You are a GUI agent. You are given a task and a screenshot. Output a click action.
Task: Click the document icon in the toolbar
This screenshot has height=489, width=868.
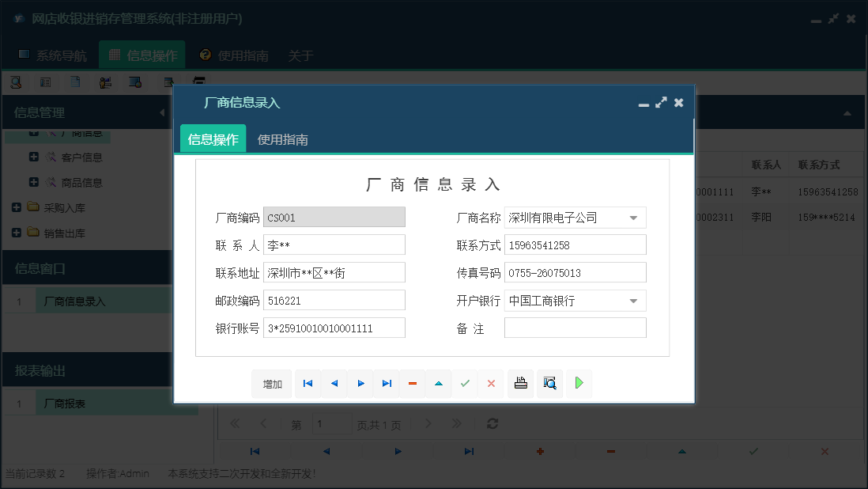77,81
